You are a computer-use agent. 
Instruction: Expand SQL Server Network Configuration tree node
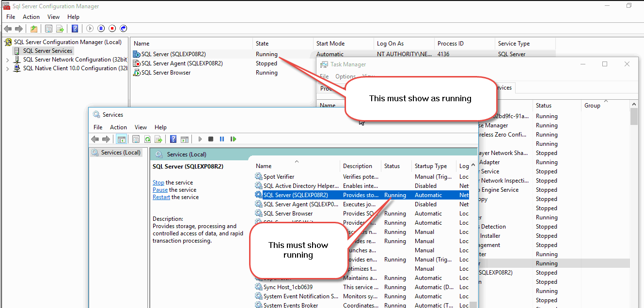[7, 60]
